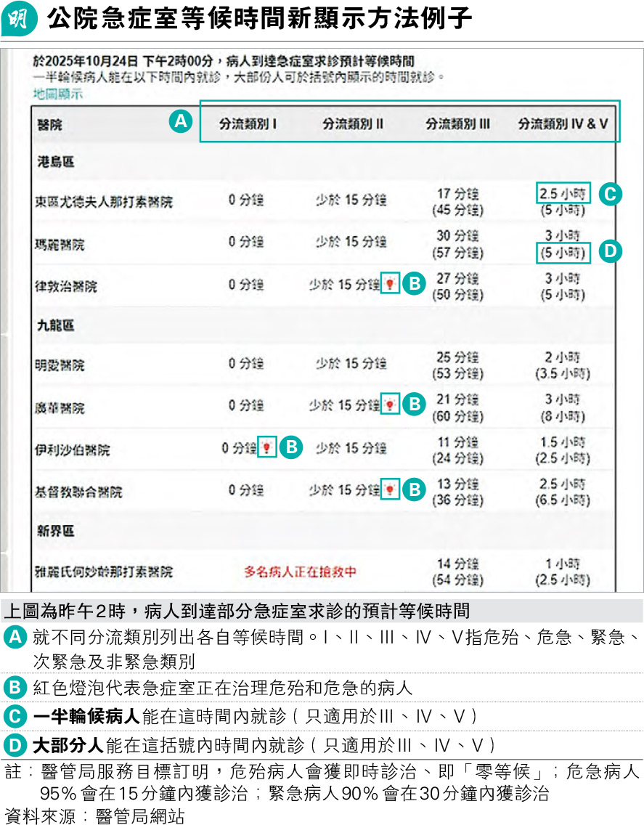The height and width of the screenshot is (825, 644).
Task: Open the 地圖顯示 link
Action: [58, 93]
